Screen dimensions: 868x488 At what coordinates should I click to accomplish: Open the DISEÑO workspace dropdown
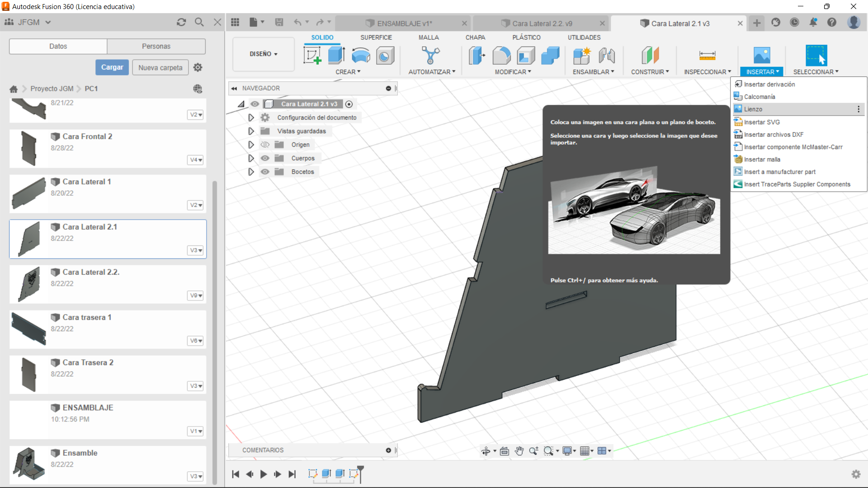[x=264, y=54]
